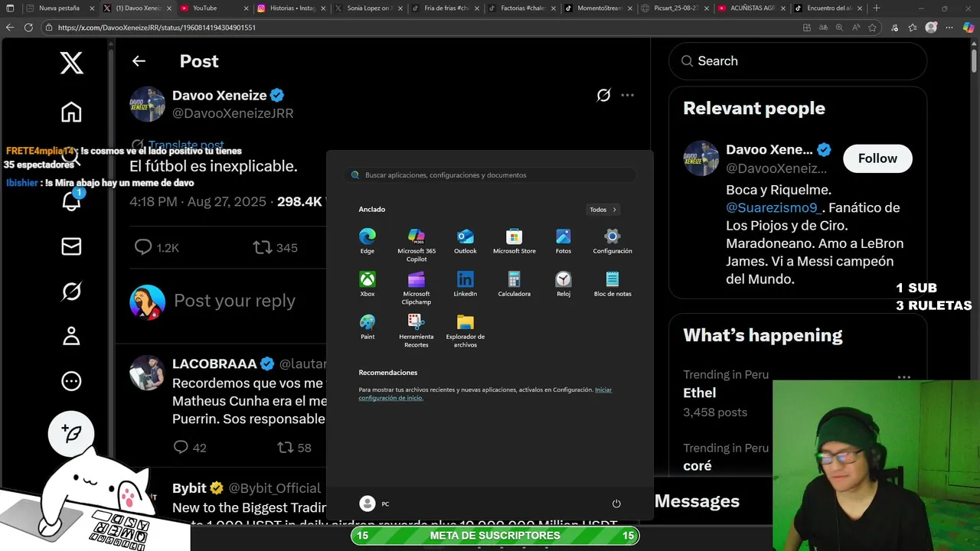The width and height of the screenshot is (980, 551).
Task: Open Grok icon in X sidebar
Action: click(x=71, y=292)
